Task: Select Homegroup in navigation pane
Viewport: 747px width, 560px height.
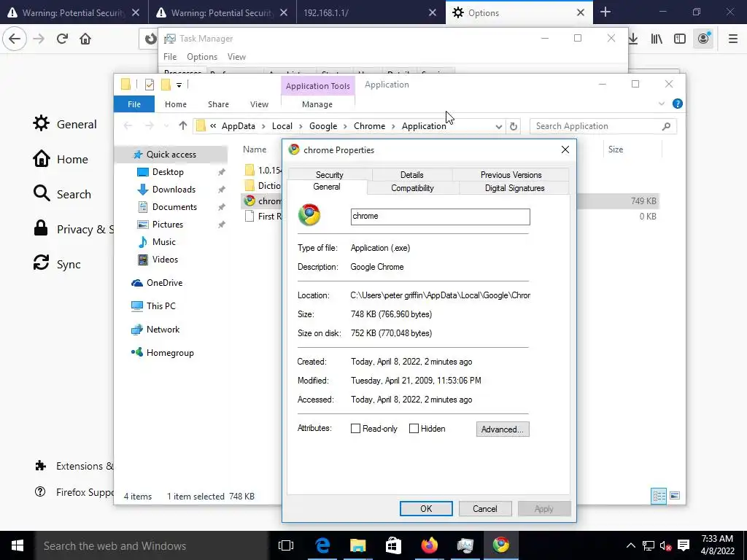Action: pyautogui.click(x=169, y=353)
